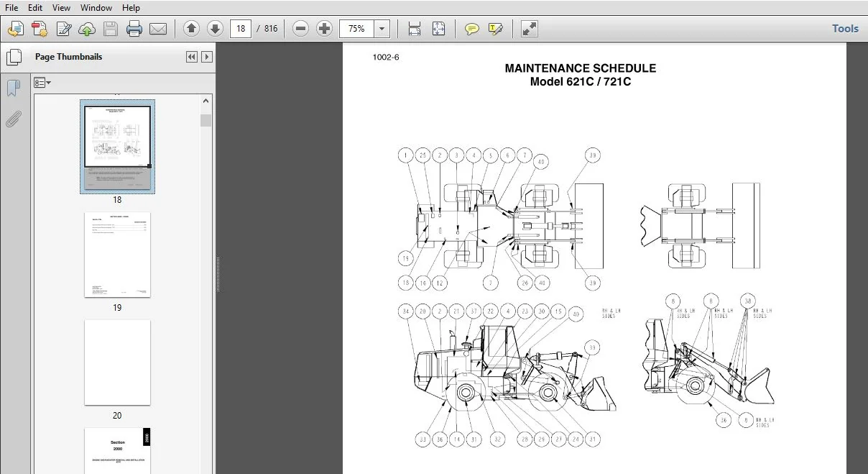Select the Section 2000 page thumbnail
This screenshot has width=868, height=474.
click(x=117, y=451)
